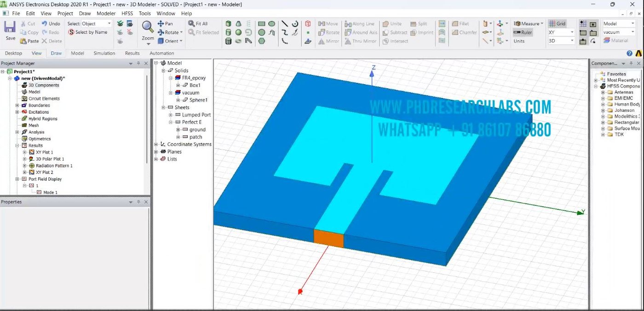Open Help via blue question mark icon

pyautogui.click(x=629, y=53)
